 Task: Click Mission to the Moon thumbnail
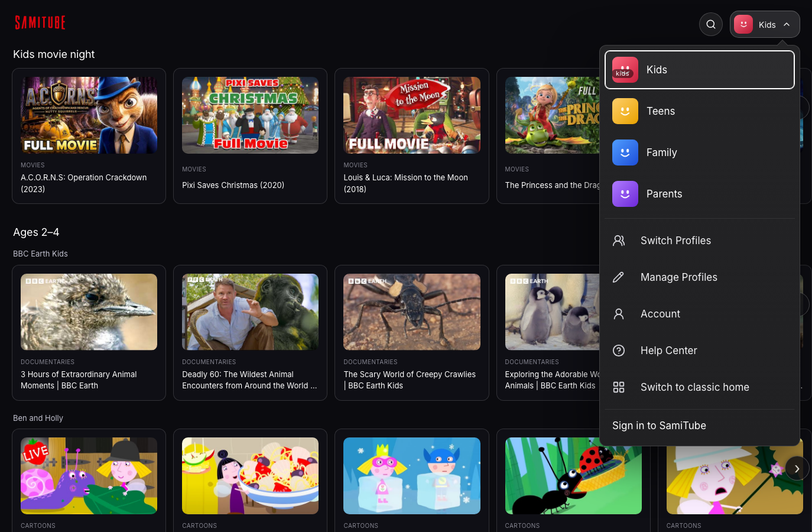[x=412, y=115]
